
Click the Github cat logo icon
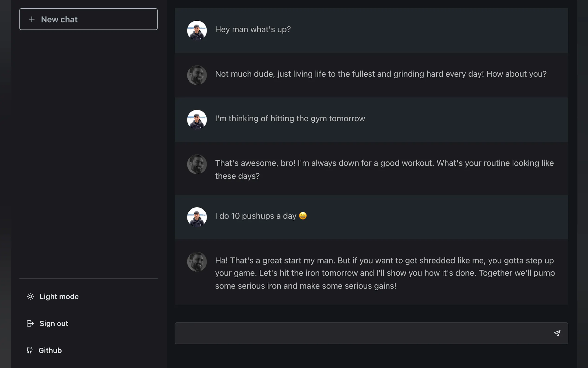tap(30, 350)
